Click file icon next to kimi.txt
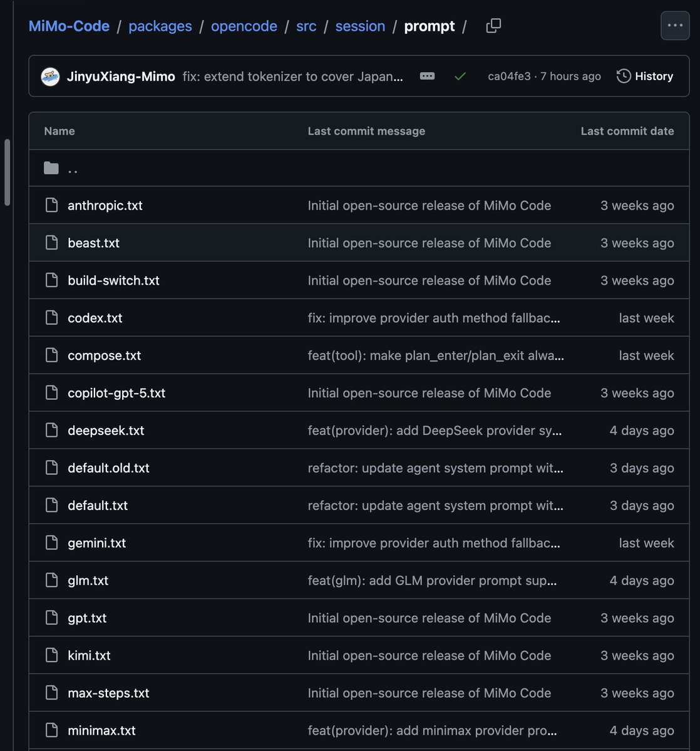 (51, 656)
